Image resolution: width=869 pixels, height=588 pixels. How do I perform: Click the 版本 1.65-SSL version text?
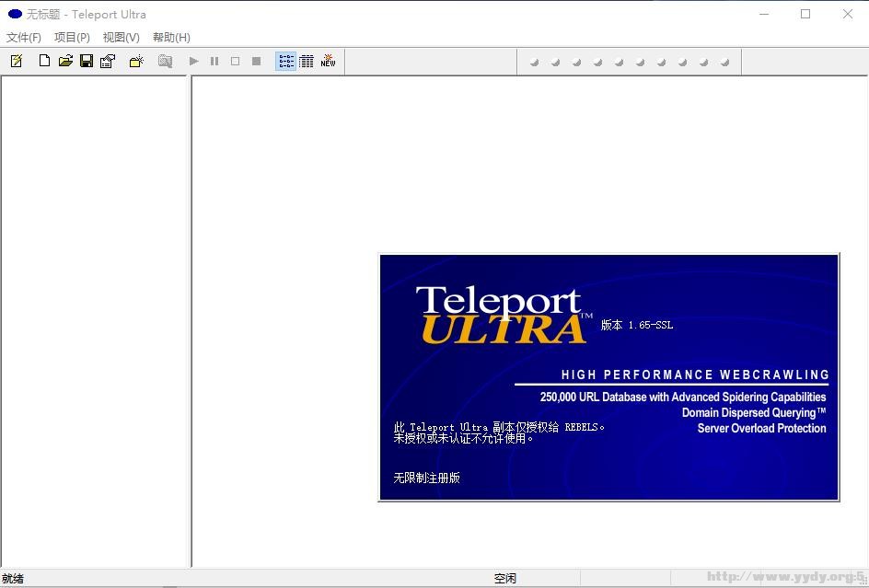pos(637,325)
